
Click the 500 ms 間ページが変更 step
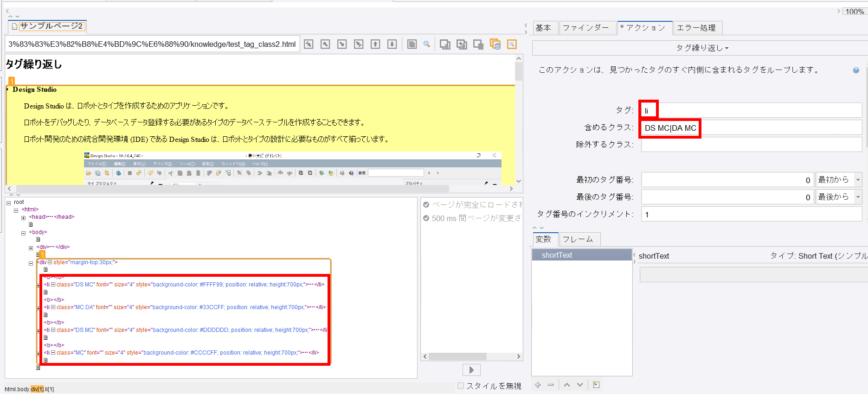pyautogui.click(x=472, y=218)
